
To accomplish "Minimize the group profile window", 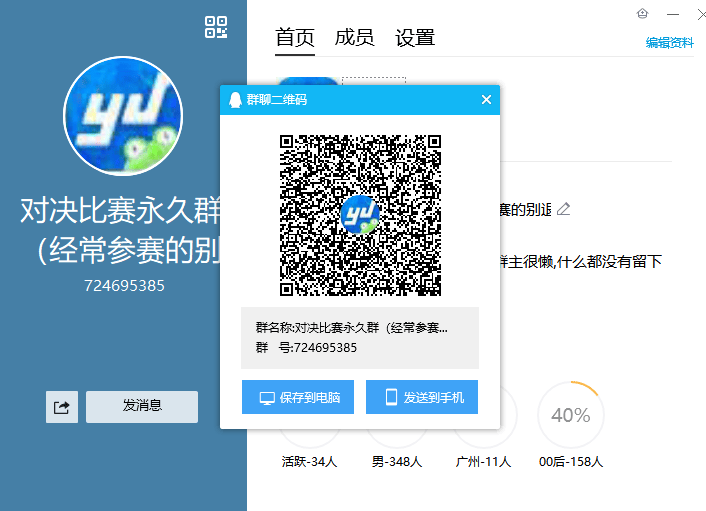I will pyautogui.click(x=673, y=14).
